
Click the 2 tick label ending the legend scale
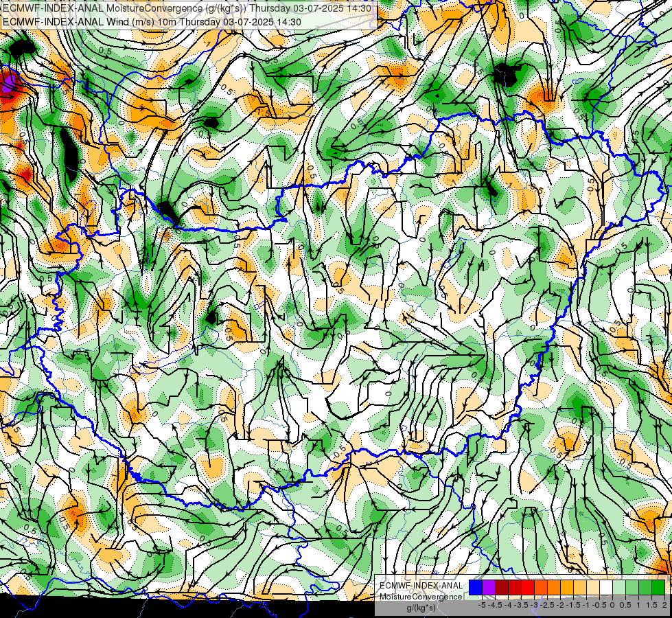pyautogui.click(x=664, y=605)
